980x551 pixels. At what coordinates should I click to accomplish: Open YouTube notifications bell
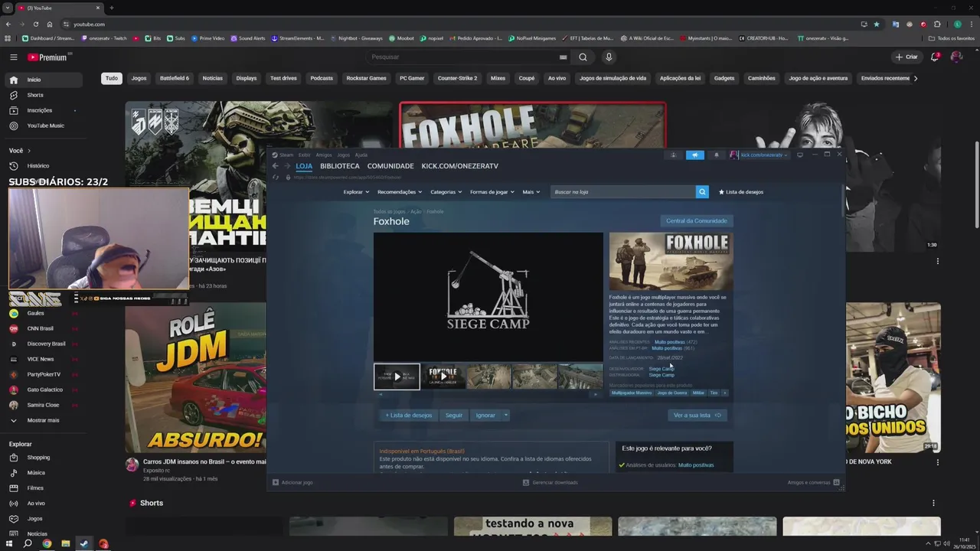pos(935,57)
